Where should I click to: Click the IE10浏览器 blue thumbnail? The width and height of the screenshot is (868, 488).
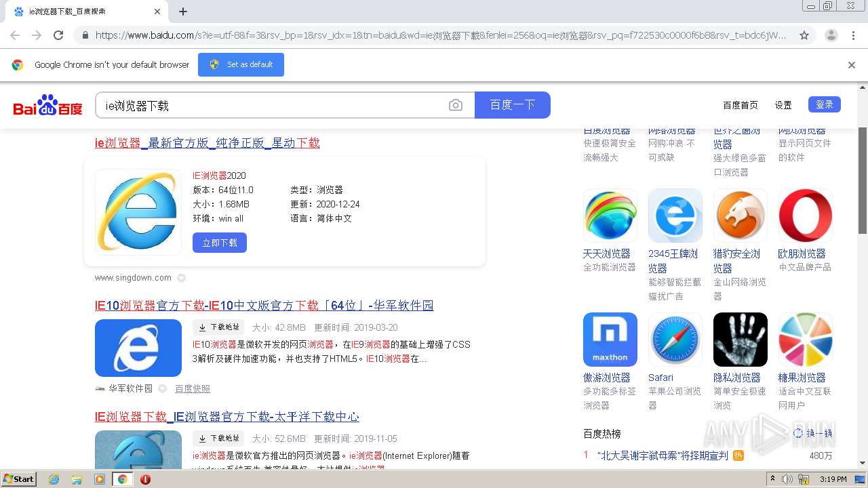[138, 348]
